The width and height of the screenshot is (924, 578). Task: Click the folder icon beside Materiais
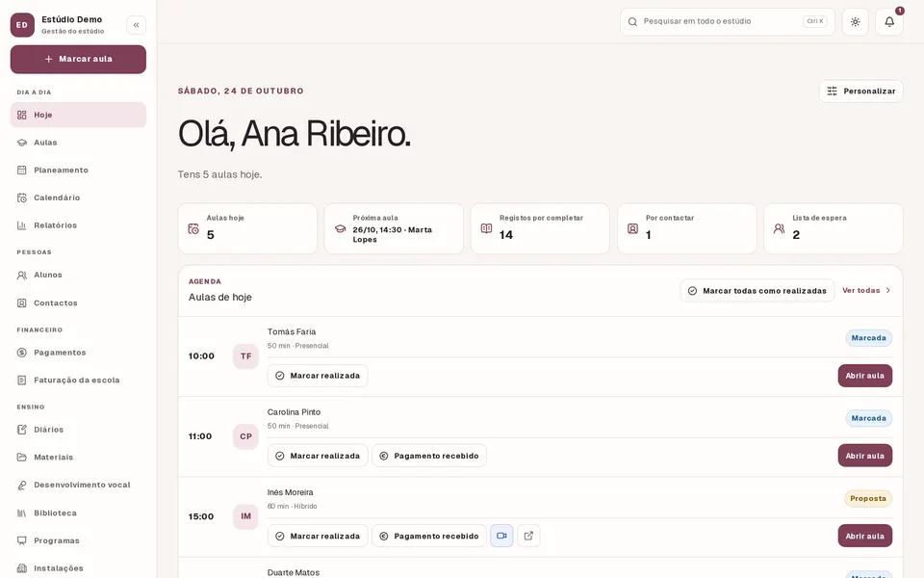(x=22, y=458)
